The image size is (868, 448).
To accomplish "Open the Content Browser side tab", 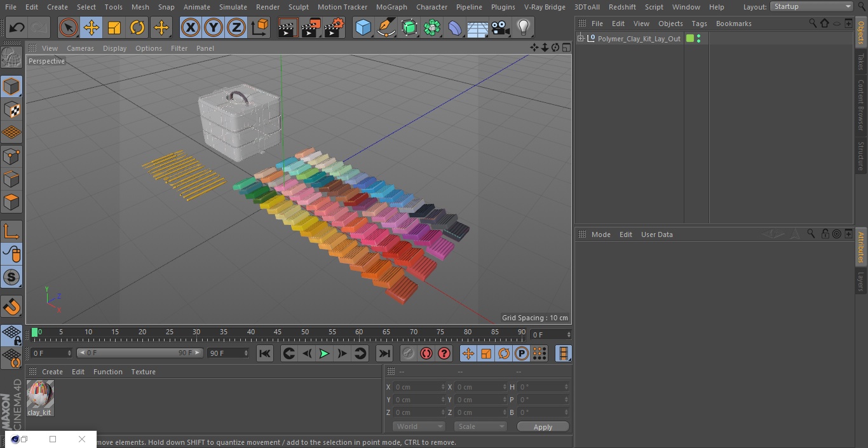I will pos(861,105).
